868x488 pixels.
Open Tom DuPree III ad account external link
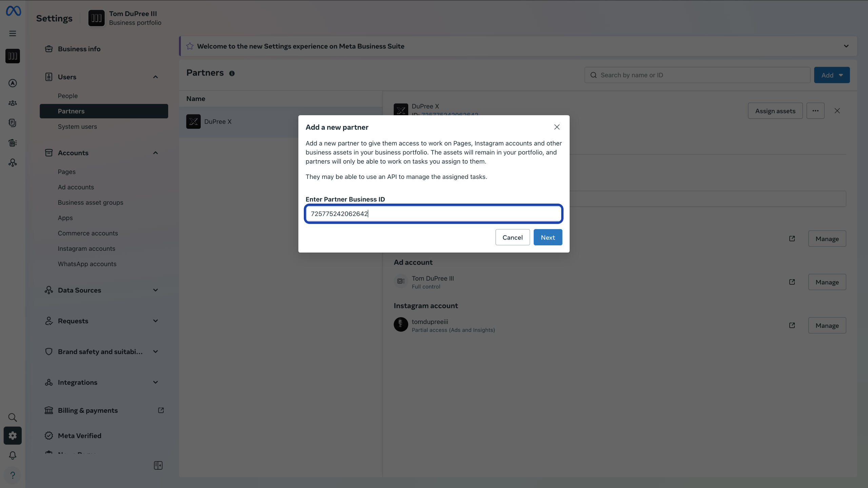pyautogui.click(x=792, y=282)
